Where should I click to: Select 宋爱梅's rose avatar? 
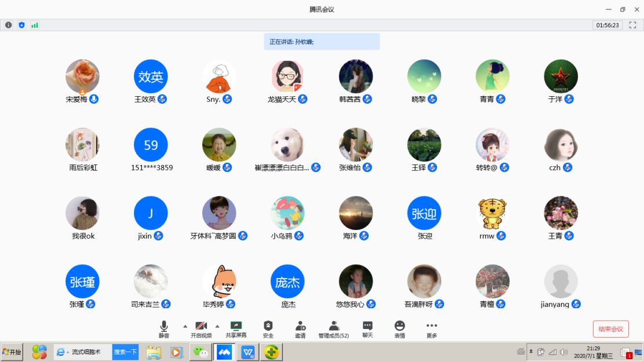(x=82, y=76)
